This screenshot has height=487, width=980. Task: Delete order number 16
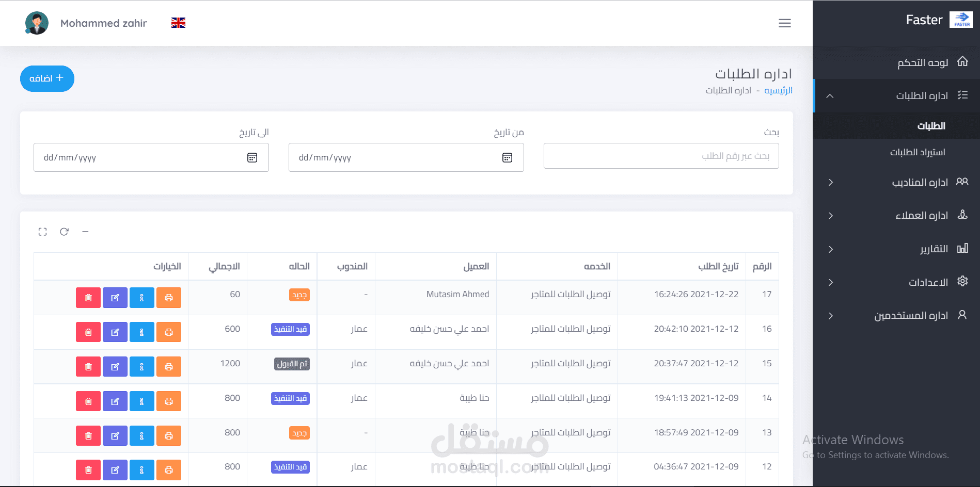pyautogui.click(x=88, y=332)
